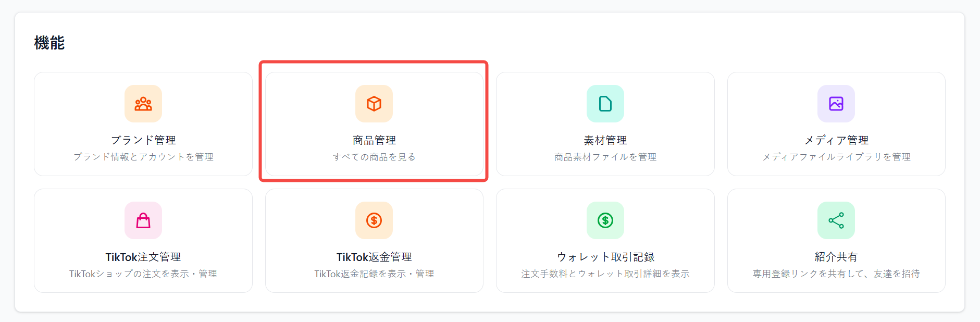Open the メディア管理 card
The height and width of the screenshot is (322, 980).
(x=836, y=123)
